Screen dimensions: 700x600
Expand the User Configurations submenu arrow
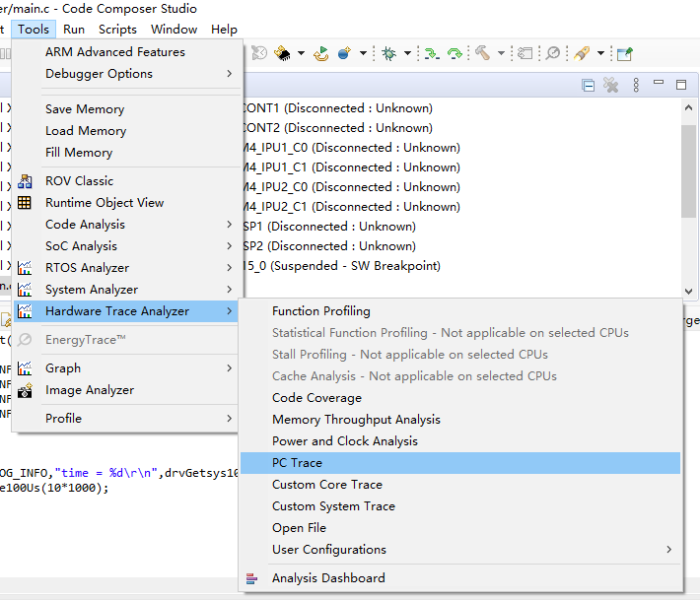pos(668,550)
